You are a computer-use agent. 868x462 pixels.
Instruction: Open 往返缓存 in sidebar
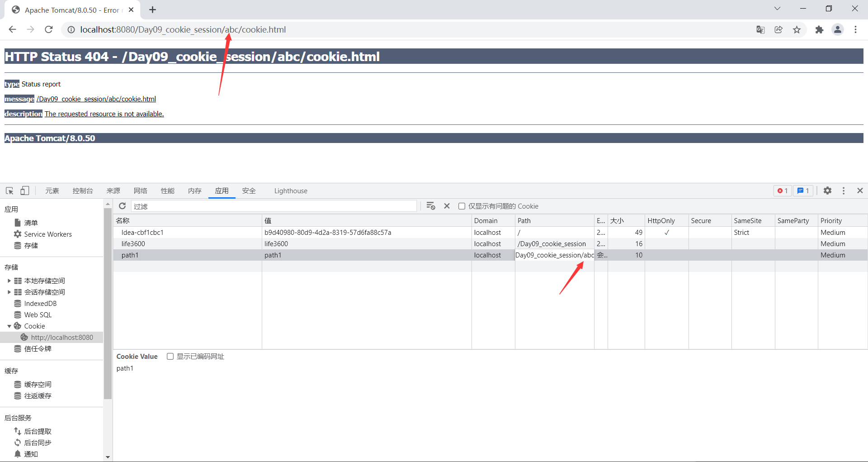(38, 395)
